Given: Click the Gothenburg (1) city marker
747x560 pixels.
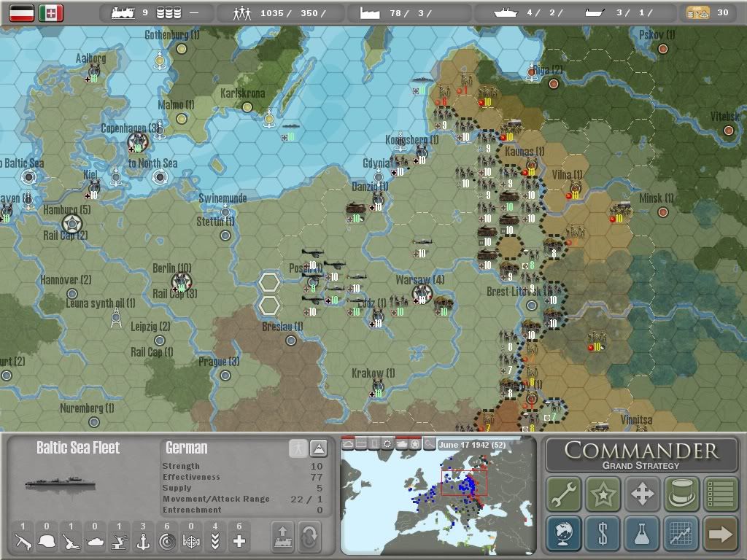Looking at the screenshot, I should click(182, 49).
